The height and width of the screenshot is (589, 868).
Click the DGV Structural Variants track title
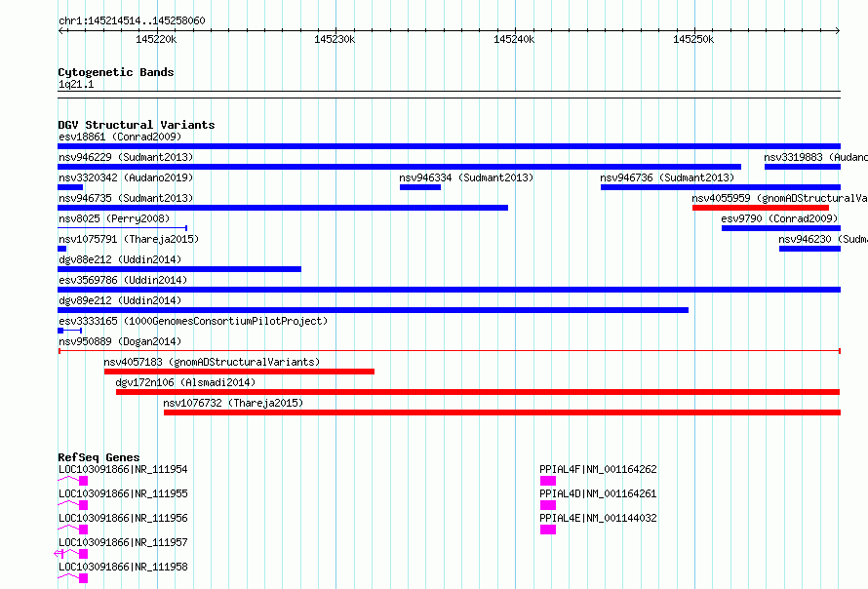pyautogui.click(x=137, y=125)
